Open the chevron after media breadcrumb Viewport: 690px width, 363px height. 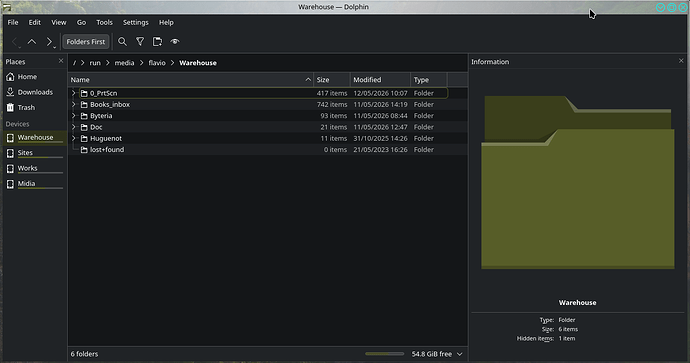(141, 63)
